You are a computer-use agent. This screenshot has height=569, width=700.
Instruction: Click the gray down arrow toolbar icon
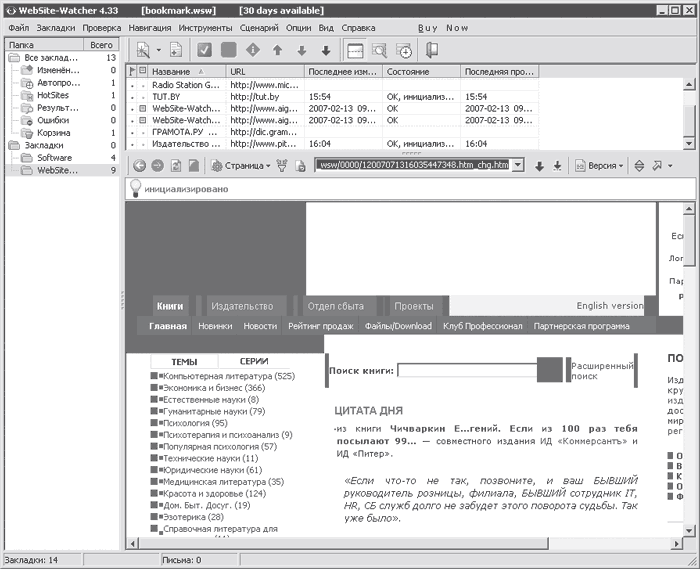pos(302,50)
